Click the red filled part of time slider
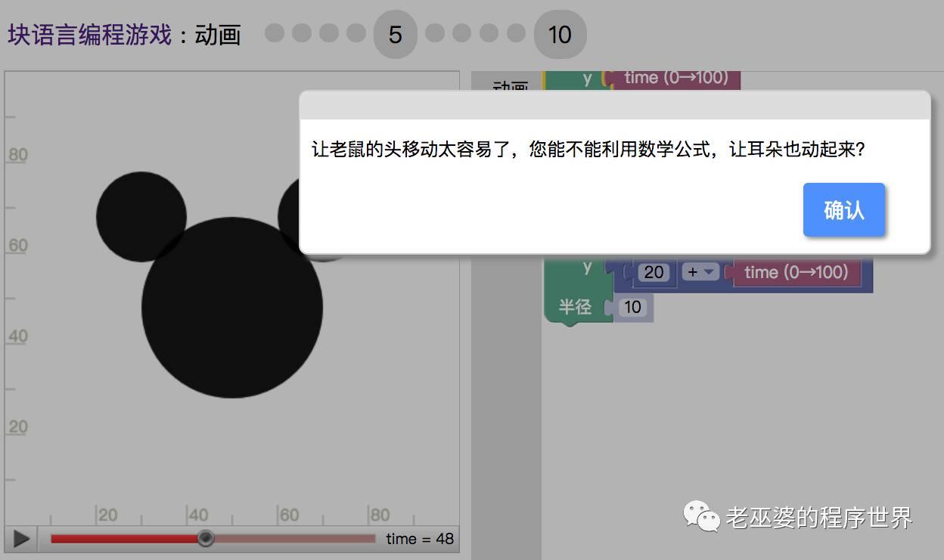944x560 pixels. click(124, 539)
